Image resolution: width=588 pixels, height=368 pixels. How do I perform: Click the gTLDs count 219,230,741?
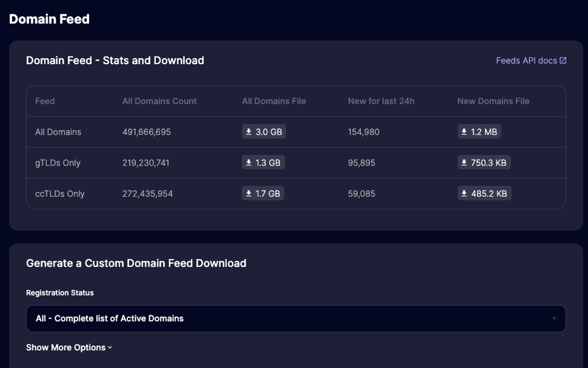(x=146, y=163)
